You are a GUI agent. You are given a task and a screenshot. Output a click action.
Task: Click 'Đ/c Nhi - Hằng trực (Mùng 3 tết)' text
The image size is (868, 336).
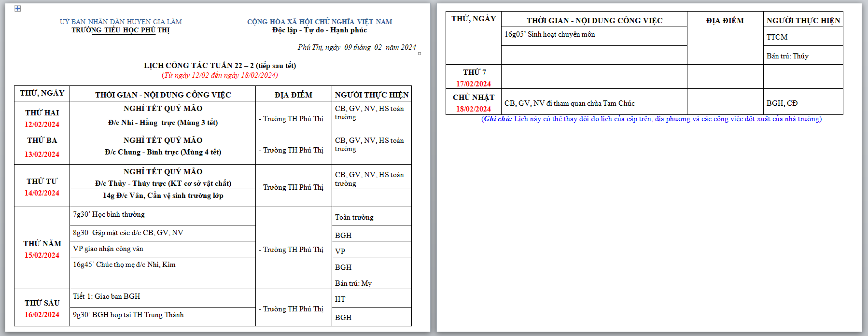163,123
